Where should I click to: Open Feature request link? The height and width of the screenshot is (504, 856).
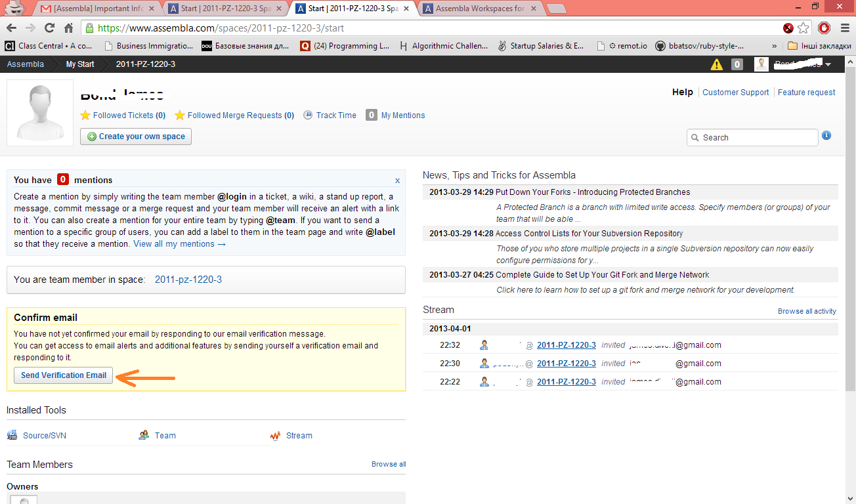coord(807,93)
